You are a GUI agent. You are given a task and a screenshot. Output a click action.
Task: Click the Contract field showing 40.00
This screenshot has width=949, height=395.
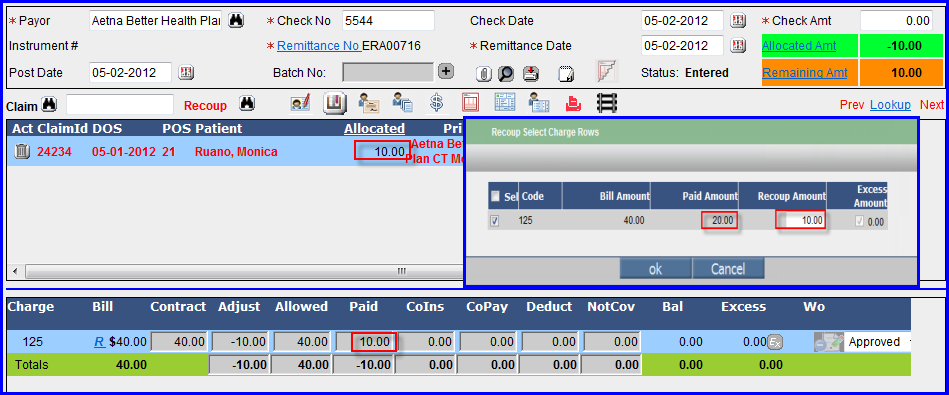[x=179, y=342]
